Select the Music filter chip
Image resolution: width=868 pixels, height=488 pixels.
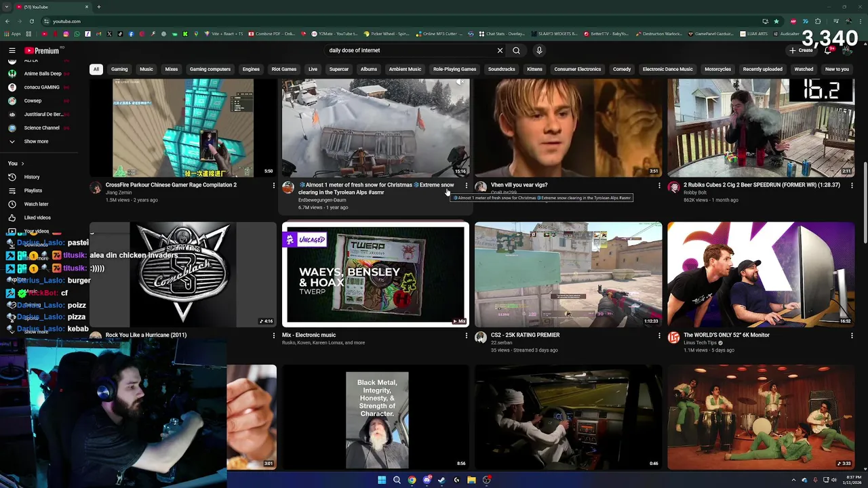[146, 69]
